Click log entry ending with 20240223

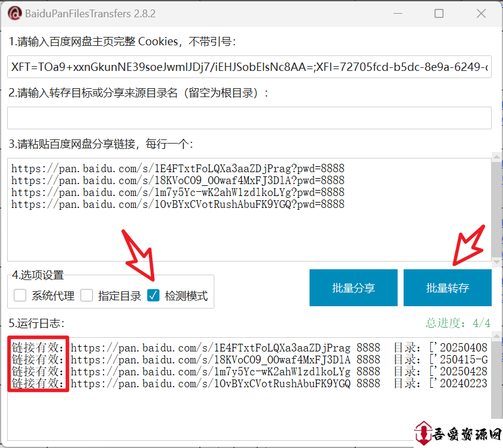pyautogui.click(x=249, y=384)
